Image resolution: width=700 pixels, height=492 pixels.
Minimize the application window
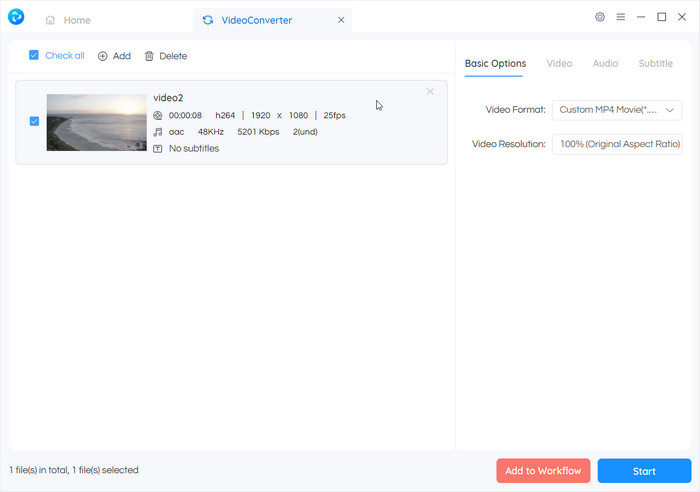[641, 17]
